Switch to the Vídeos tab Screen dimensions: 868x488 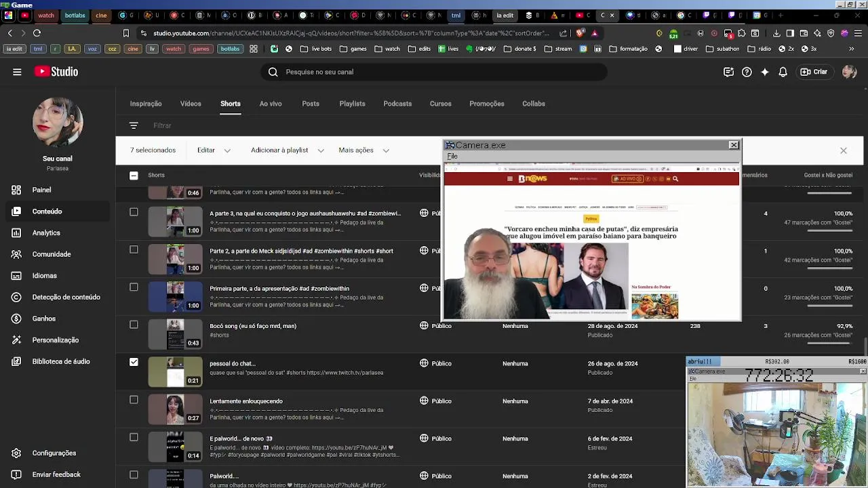191,104
